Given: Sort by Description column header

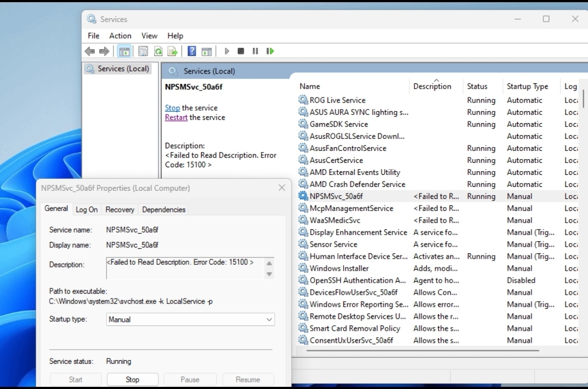Looking at the screenshot, I should [436, 86].
